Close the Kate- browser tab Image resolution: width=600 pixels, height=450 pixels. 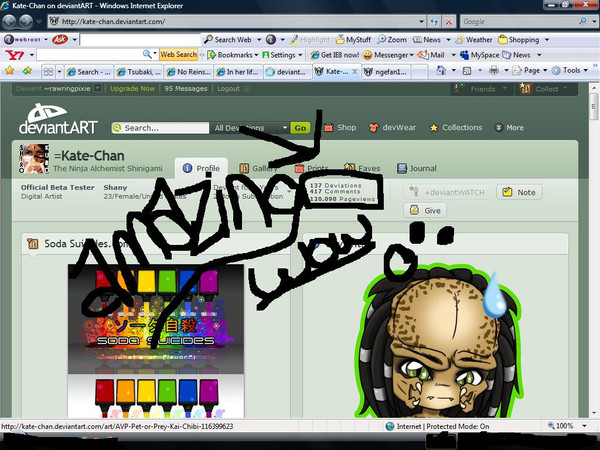click(355, 71)
